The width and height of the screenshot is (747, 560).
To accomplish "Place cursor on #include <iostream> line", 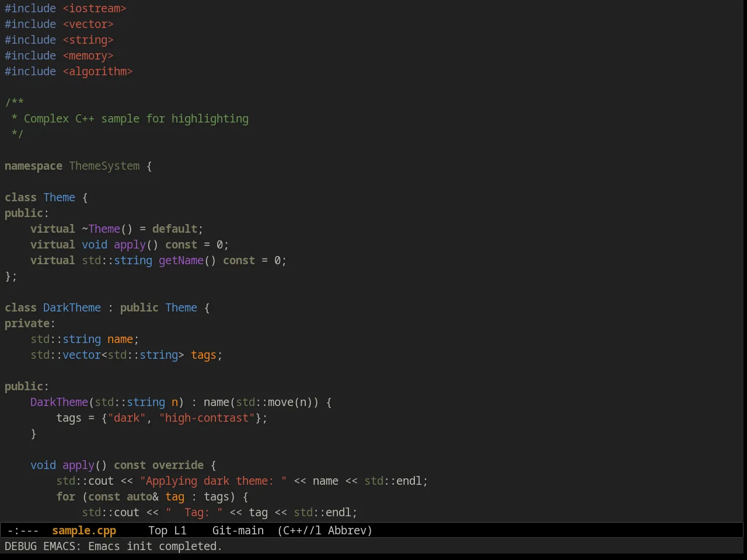I will coord(65,8).
